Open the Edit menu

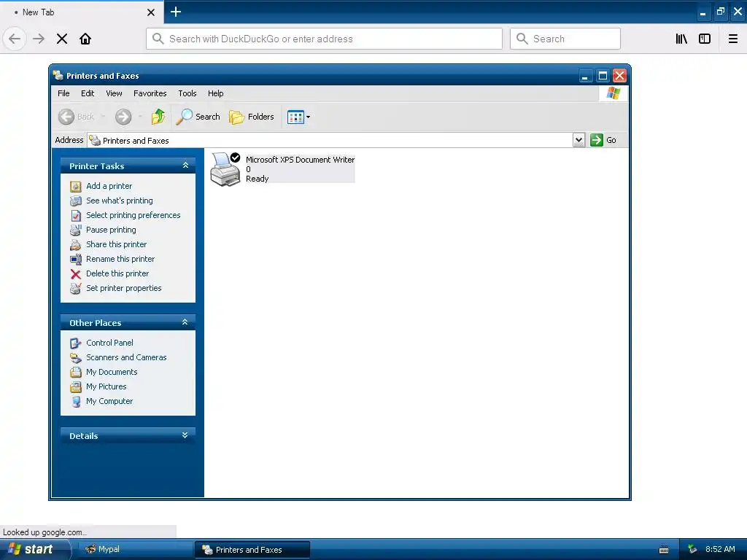pyautogui.click(x=88, y=93)
